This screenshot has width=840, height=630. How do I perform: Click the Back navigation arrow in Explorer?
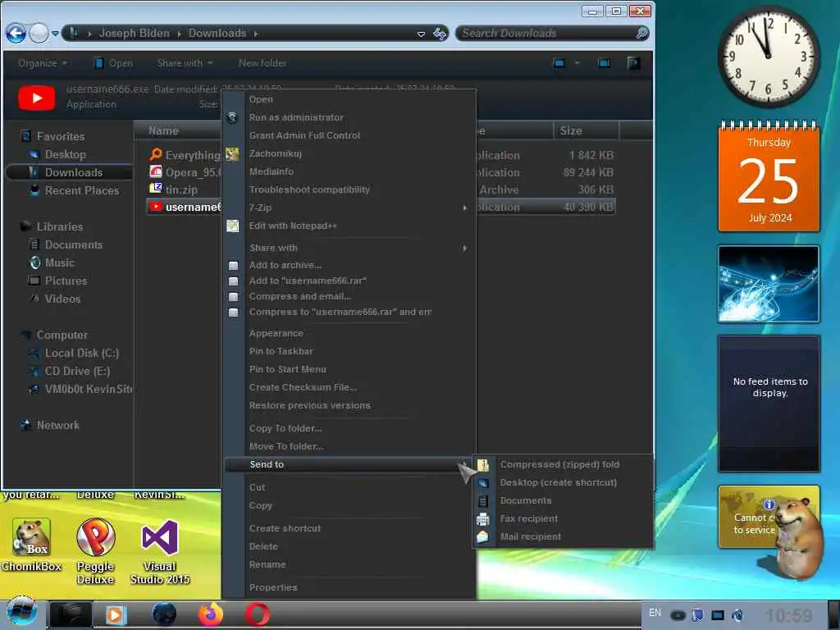[16, 33]
